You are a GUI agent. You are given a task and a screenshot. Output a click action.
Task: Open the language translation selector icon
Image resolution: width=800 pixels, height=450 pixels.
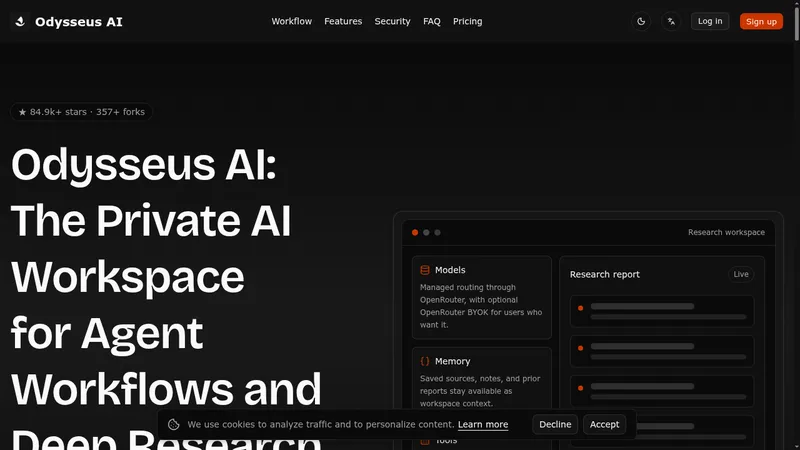(671, 21)
